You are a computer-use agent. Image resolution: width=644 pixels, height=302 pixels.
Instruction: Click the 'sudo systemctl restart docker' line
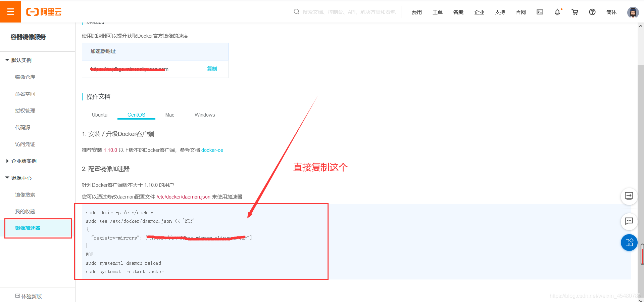click(x=125, y=271)
